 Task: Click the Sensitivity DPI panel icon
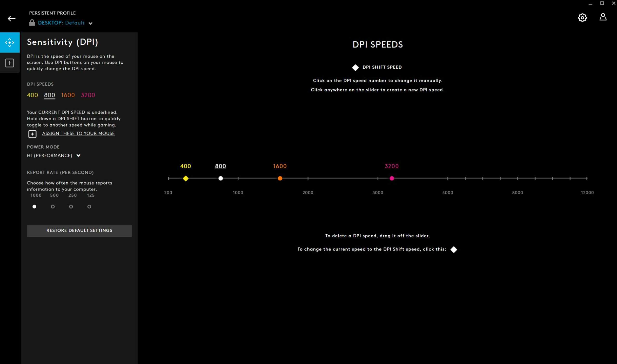tap(10, 42)
